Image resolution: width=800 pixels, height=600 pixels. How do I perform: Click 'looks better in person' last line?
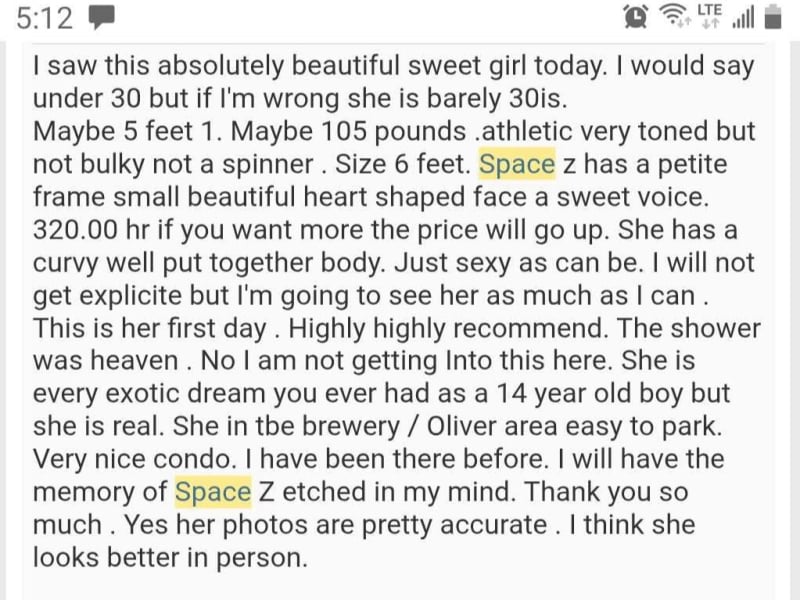(x=169, y=557)
